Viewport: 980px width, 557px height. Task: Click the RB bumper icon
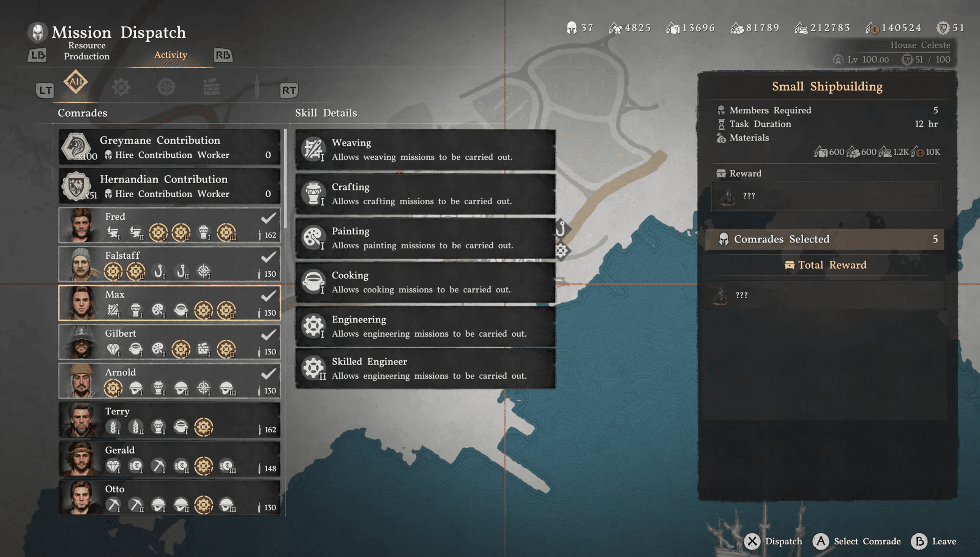223,55
